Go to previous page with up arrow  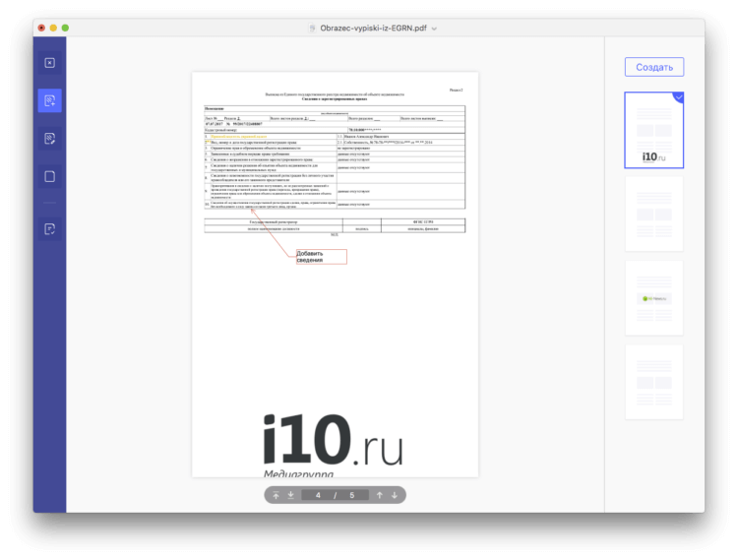379,494
